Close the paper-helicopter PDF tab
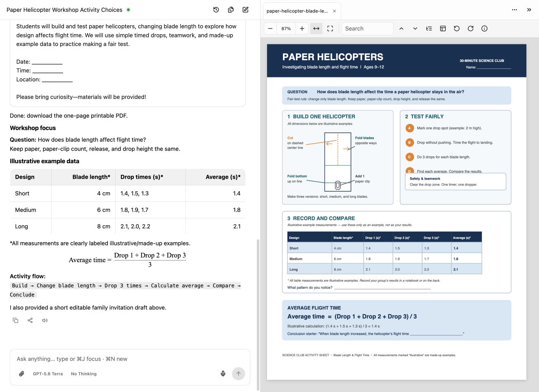Image resolution: width=539 pixels, height=392 pixels. [x=335, y=11]
